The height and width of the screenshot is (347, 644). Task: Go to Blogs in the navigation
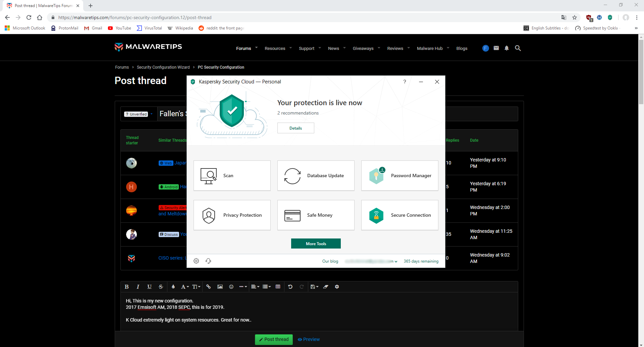pyautogui.click(x=462, y=49)
